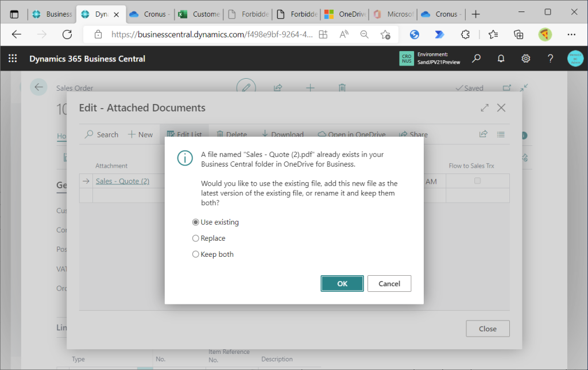Image resolution: width=588 pixels, height=370 pixels.
Task: Delete the Sales Order via trash icon
Action: click(x=342, y=88)
